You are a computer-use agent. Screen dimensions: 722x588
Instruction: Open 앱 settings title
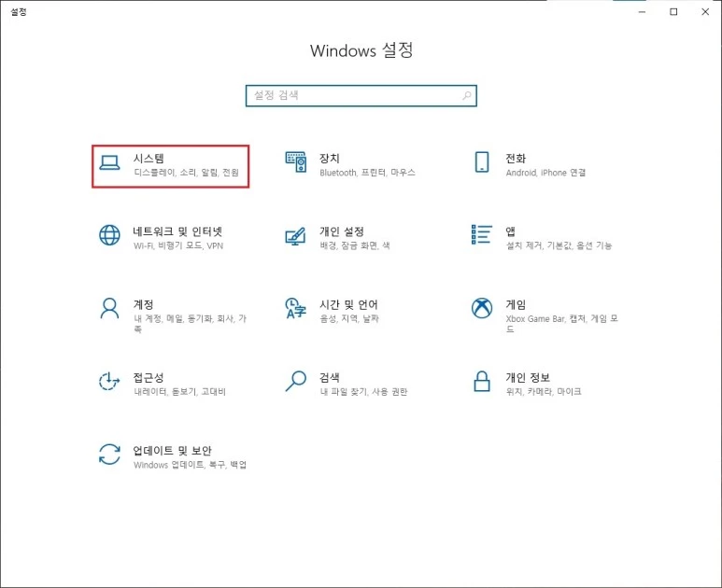(511, 231)
